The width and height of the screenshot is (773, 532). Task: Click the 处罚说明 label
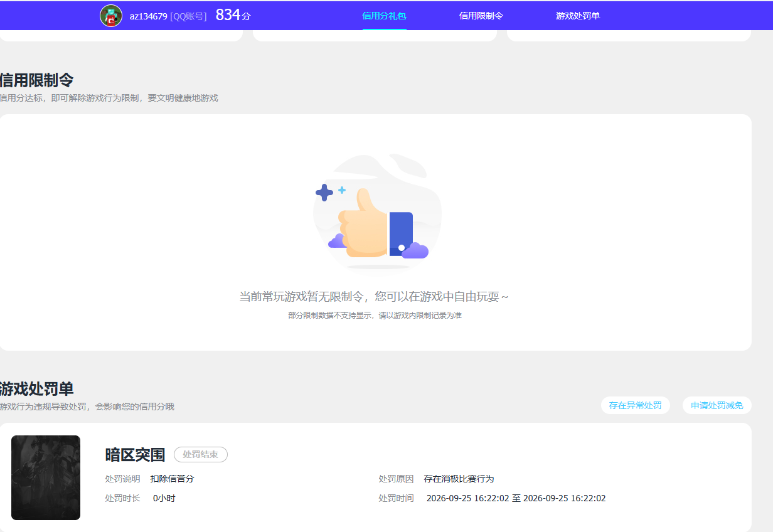(x=122, y=479)
